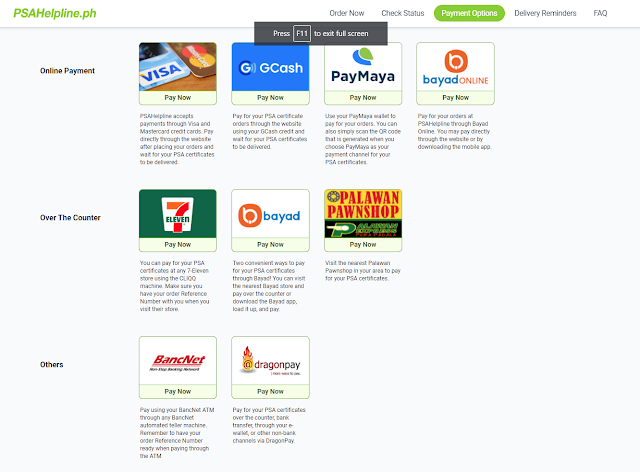Open the FAQ page
This screenshot has width=640, height=472.
[x=600, y=13]
